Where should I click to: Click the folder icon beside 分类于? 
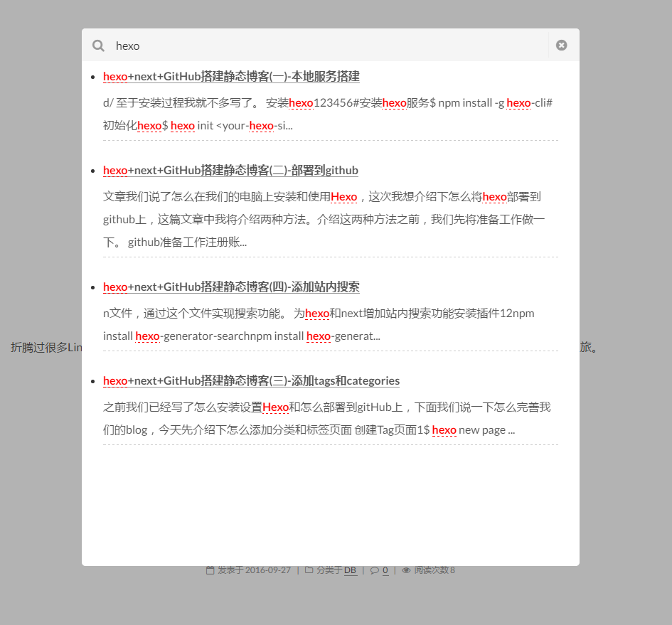pos(309,570)
